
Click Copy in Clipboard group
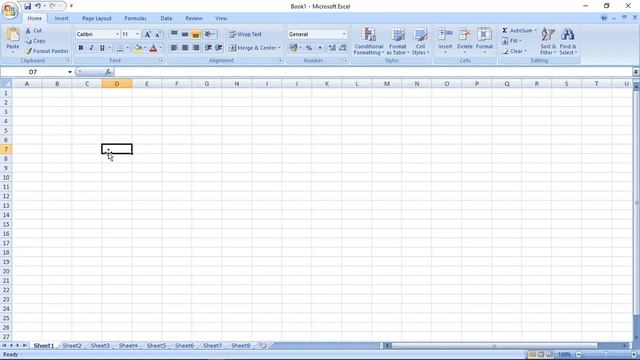[x=36, y=41]
